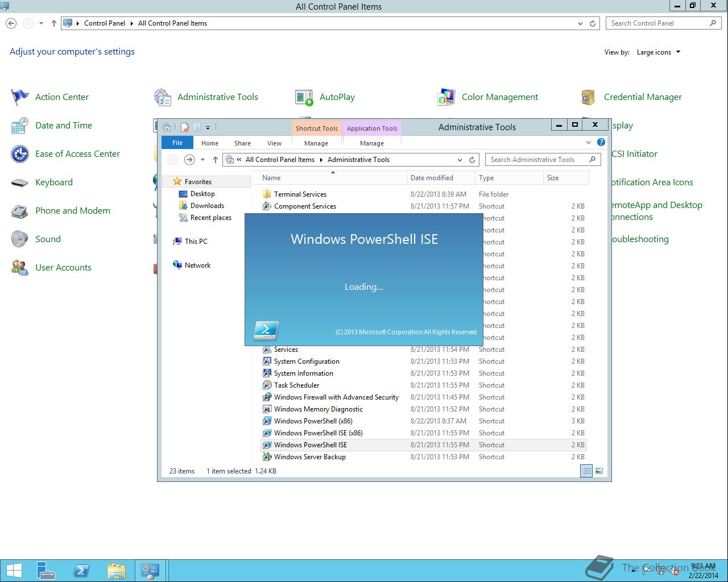Open Ease of Access Center icon
The image size is (728, 582).
[20, 154]
